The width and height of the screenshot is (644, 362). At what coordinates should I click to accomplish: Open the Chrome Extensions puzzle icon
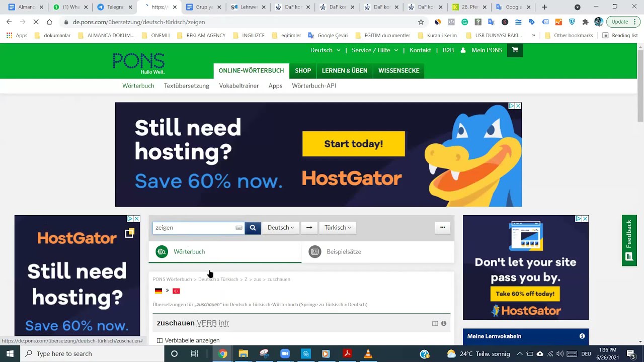coord(585,22)
